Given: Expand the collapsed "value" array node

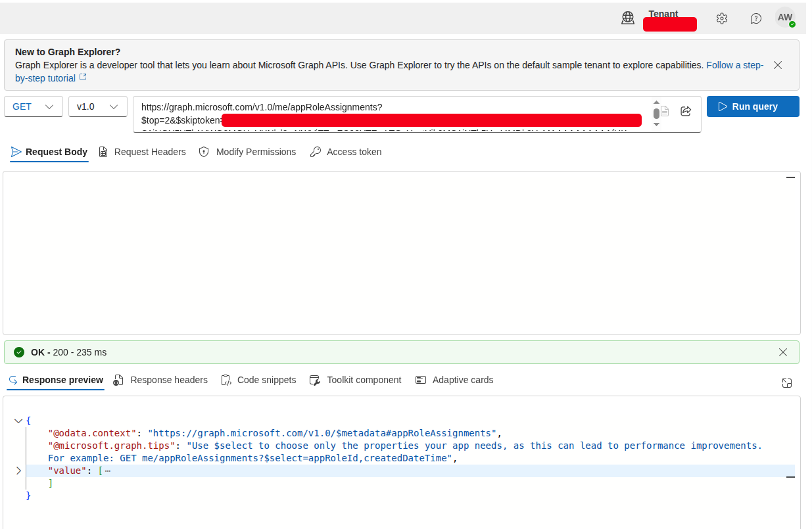Looking at the screenshot, I should pyautogui.click(x=18, y=471).
